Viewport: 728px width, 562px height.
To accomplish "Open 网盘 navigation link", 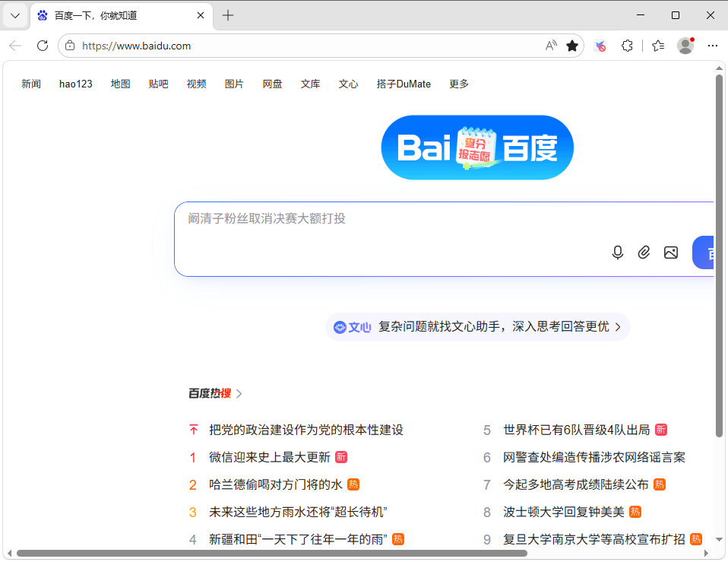I will click(x=272, y=84).
